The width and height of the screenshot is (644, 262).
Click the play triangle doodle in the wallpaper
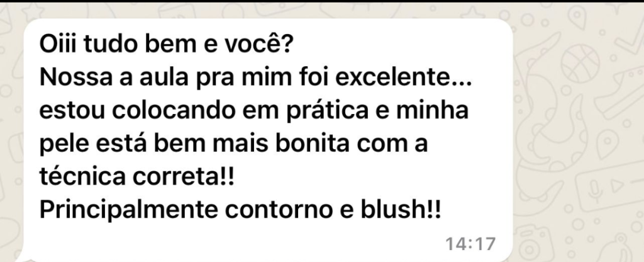pos(616,186)
